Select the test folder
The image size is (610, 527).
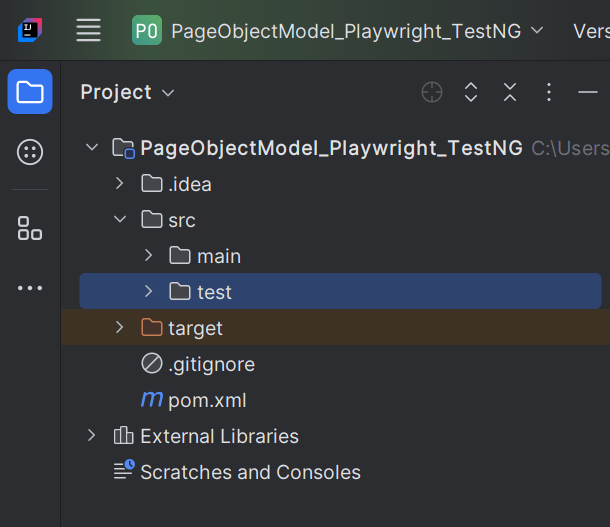pyautogui.click(x=214, y=292)
